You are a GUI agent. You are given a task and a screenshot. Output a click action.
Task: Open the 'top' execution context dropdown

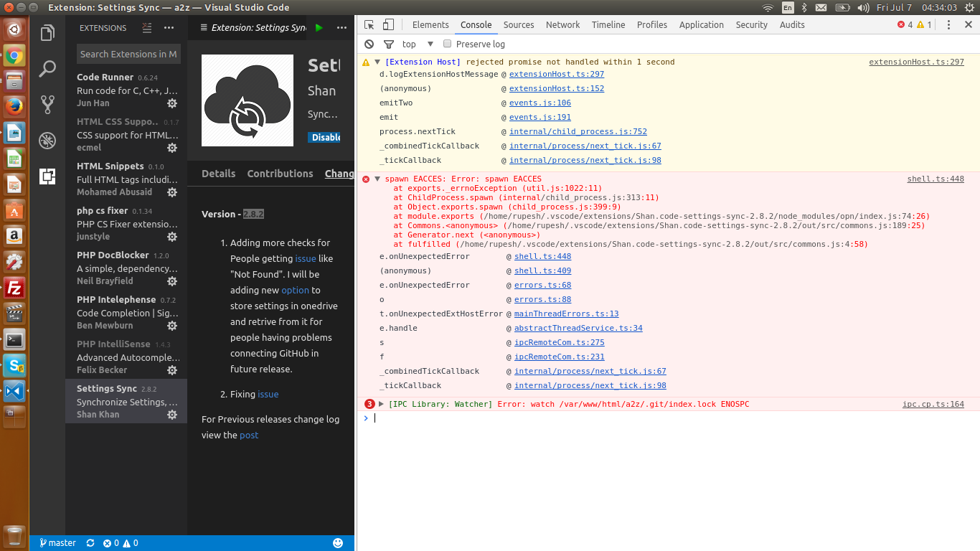418,44
